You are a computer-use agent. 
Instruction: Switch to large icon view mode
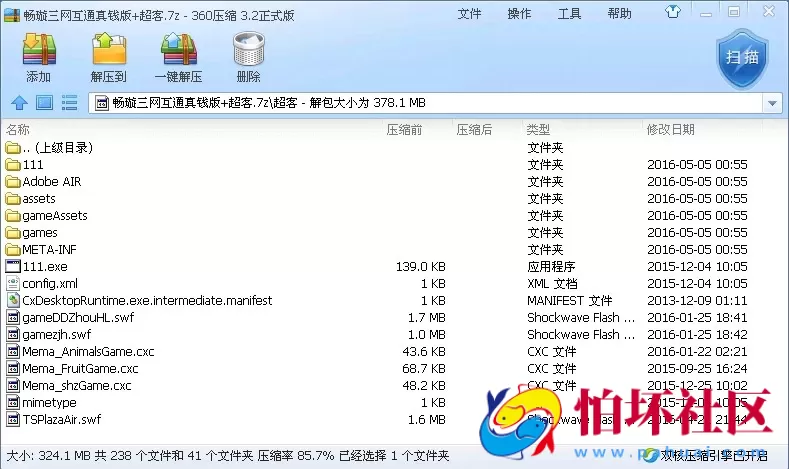(44, 103)
